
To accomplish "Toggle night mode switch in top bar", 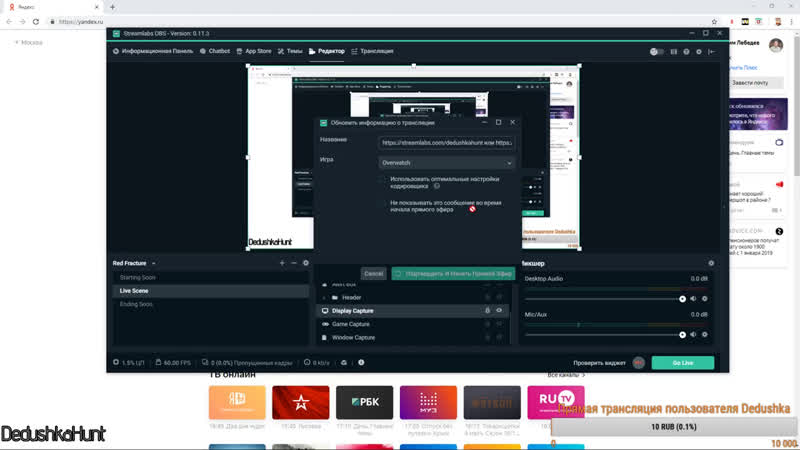I will [657, 52].
